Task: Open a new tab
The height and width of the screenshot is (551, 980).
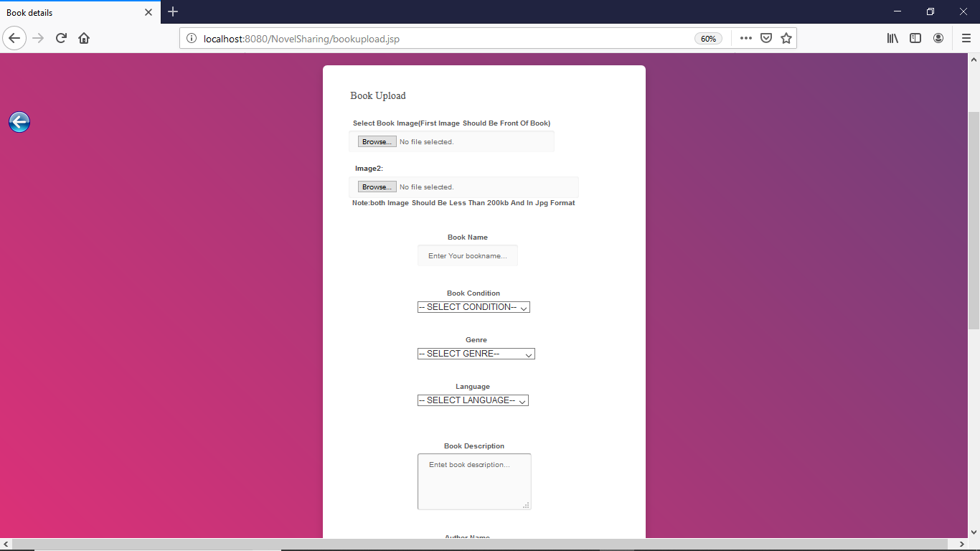Action: (x=173, y=12)
